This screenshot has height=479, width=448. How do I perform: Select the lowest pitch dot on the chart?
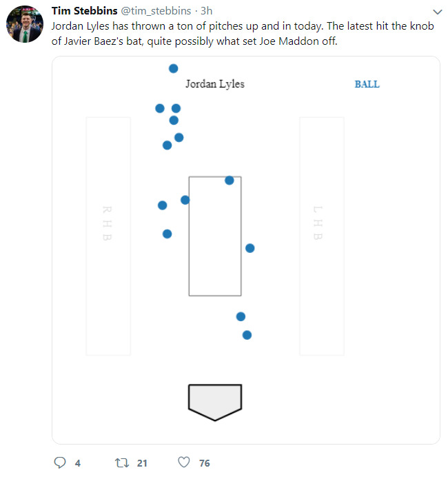point(247,335)
